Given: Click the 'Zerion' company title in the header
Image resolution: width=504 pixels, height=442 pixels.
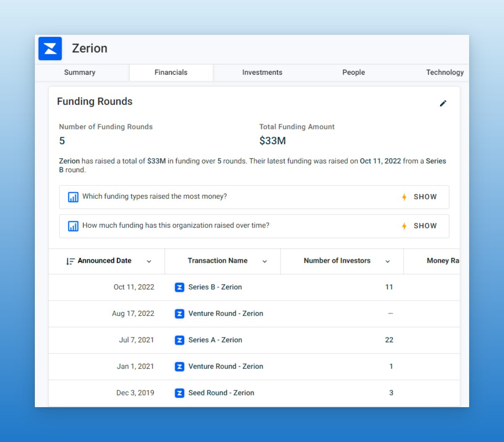Looking at the screenshot, I should tap(90, 48).
